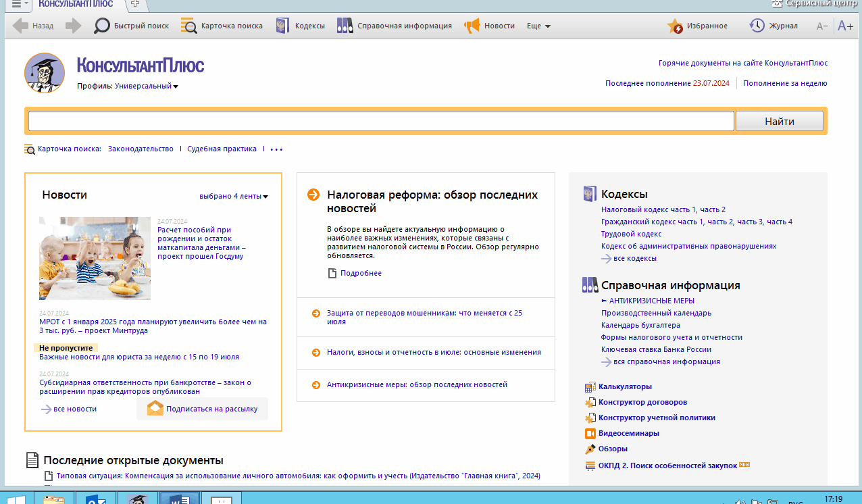The height and width of the screenshot is (504, 862).
Task: Open Судебная практика search card link
Action: click(222, 149)
